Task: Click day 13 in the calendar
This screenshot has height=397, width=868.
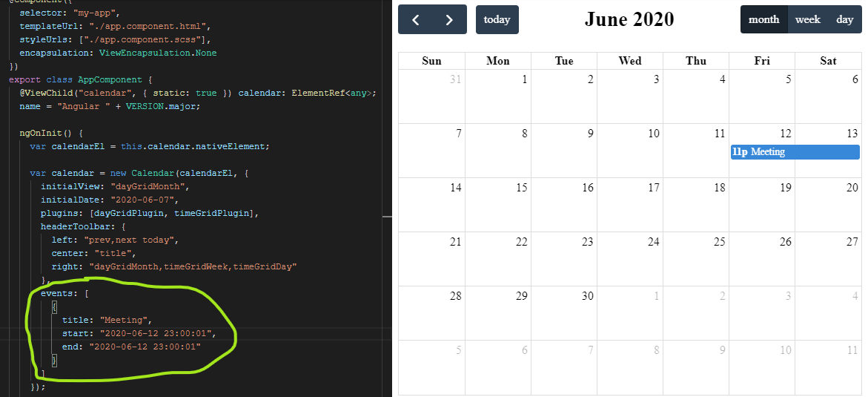Action: pyautogui.click(x=852, y=134)
